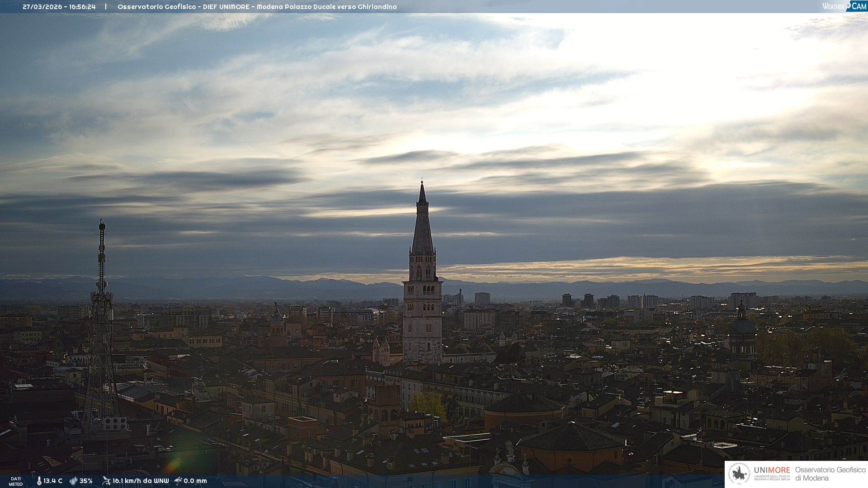Click the 35% humidity value
Viewport: 868px width, 488px height.
[86, 481]
